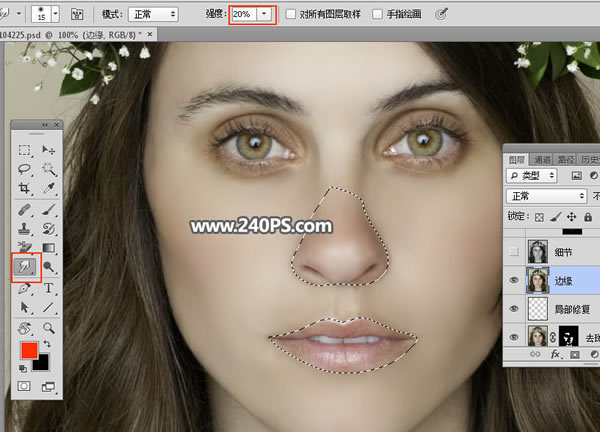The height and width of the screenshot is (432, 600).
Task: Enable 手指绘画 checkbox
Action: coord(377,15)
